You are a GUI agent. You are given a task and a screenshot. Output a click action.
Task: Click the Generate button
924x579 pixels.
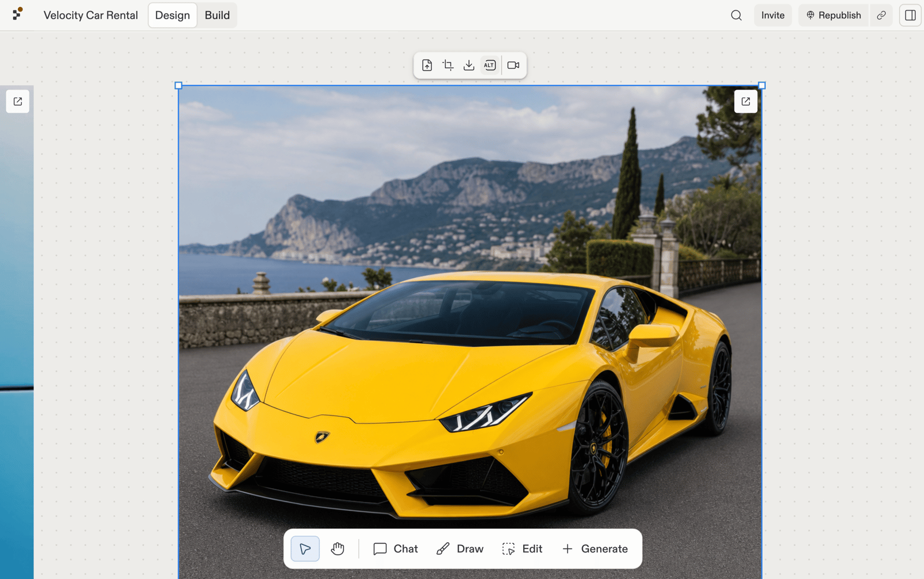(x=595, y=549)
